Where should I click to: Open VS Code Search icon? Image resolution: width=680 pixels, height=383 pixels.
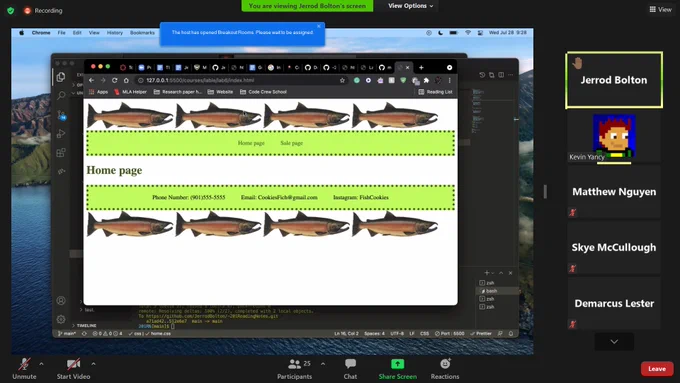point(61,95)
